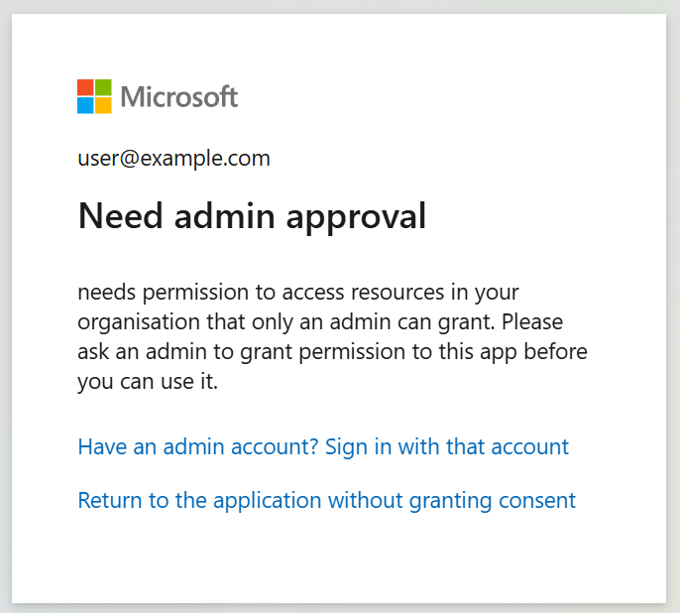680x613 pixels.
Task: Click the blue square in Microsoft logo
Action: point(86,106)
